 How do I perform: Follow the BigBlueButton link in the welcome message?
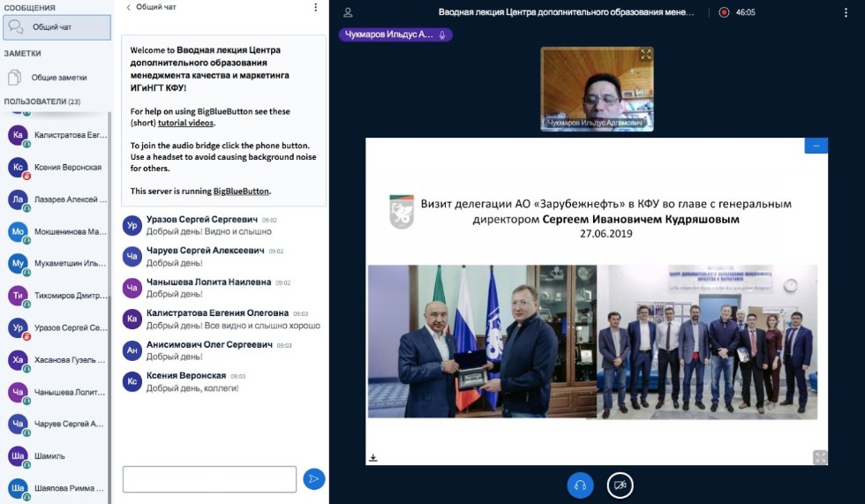point(241,191)
